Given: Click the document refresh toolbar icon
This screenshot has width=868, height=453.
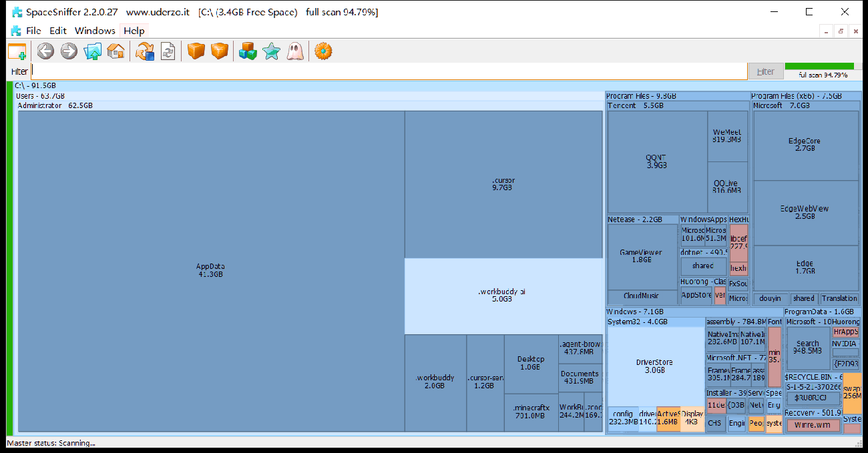Looking at the screenshot, I should coord(168,51).
